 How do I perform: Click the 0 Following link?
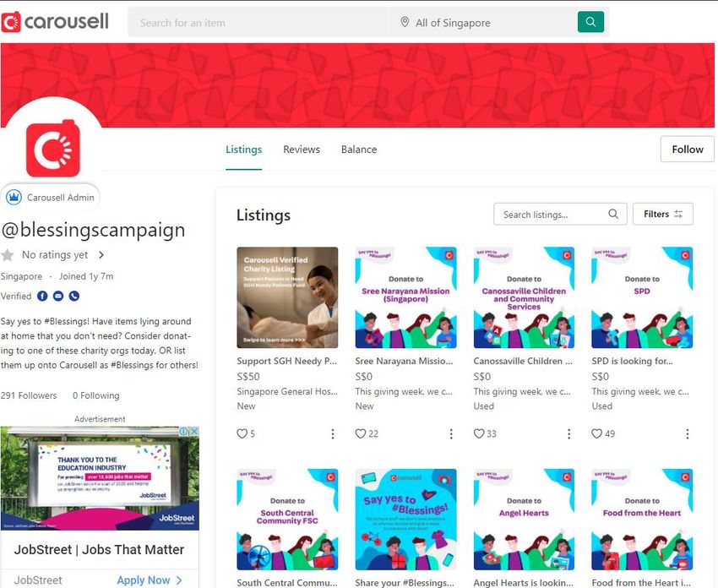point(96,395)
